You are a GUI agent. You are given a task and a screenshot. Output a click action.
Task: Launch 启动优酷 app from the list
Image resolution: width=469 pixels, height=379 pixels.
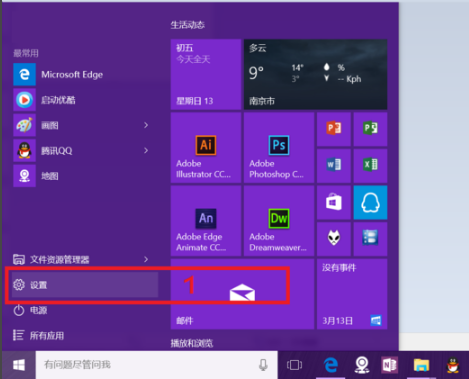(85, 100)
